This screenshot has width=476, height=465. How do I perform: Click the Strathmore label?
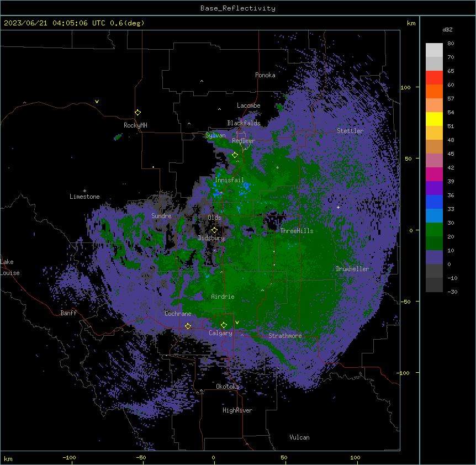coord(285,336)
